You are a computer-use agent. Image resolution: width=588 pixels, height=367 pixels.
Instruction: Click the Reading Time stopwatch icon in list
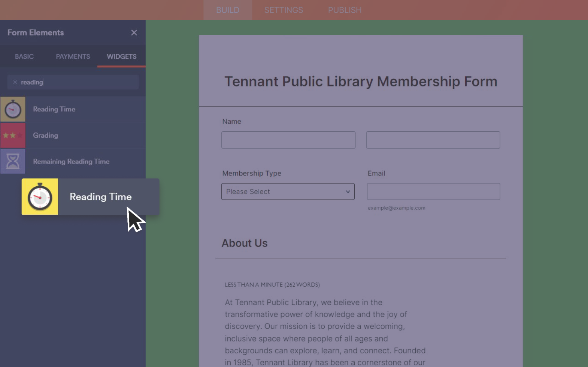click(x=13, y=109)
